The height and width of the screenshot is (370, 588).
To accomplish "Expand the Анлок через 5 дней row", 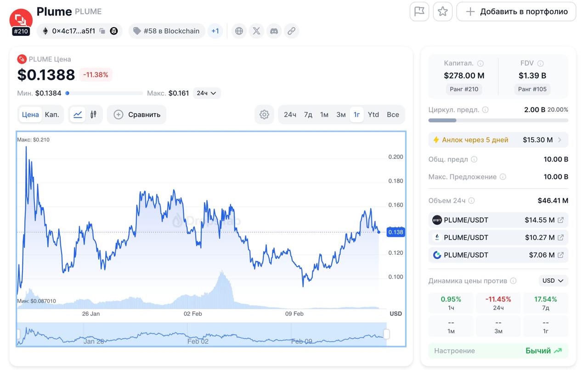I will 560,140.
